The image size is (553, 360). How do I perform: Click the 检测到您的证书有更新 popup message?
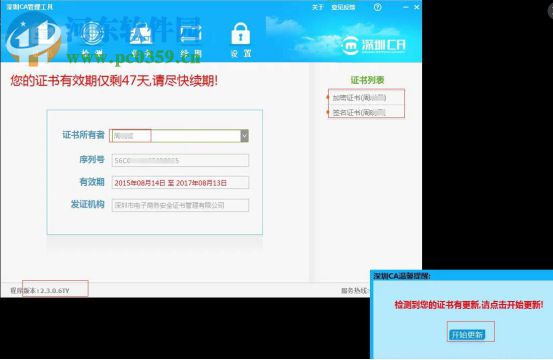[469, 305]
